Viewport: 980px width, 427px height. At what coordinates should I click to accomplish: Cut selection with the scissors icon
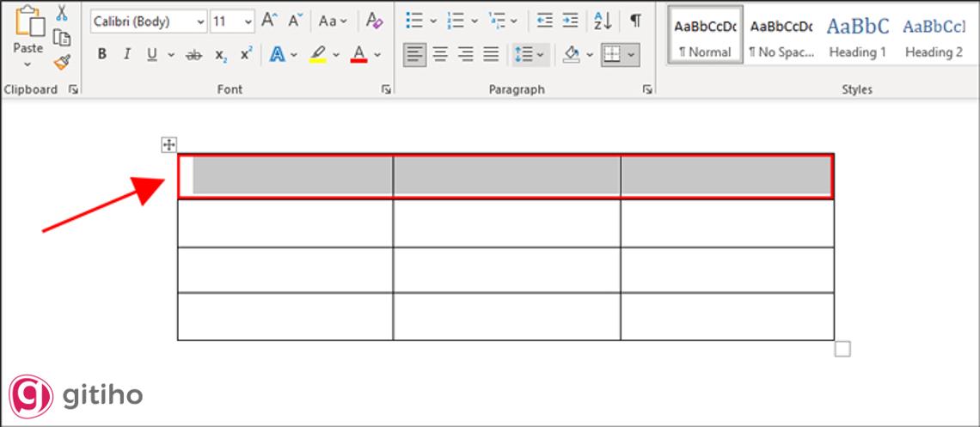click(61, 13)
